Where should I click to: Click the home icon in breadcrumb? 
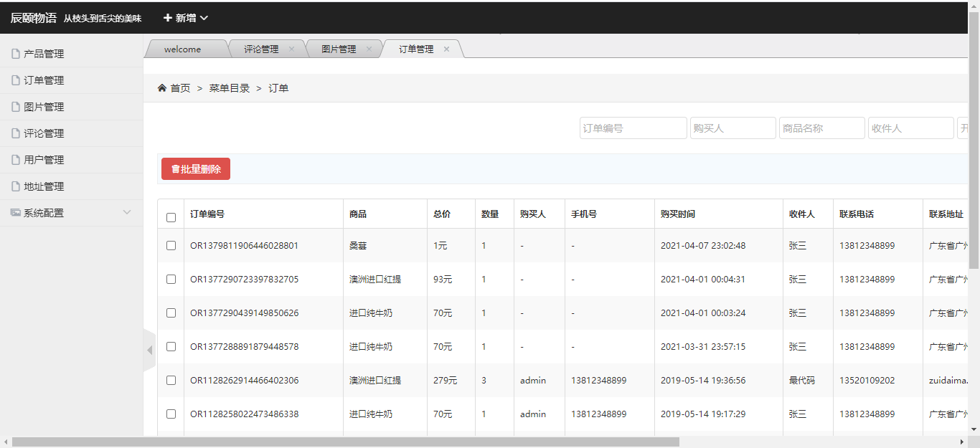162,88
